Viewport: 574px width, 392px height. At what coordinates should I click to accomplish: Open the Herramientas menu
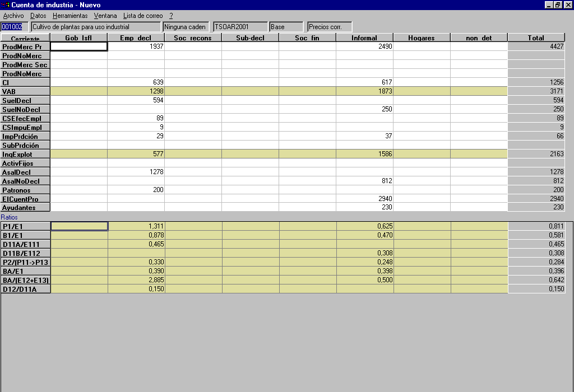point(70,16)
